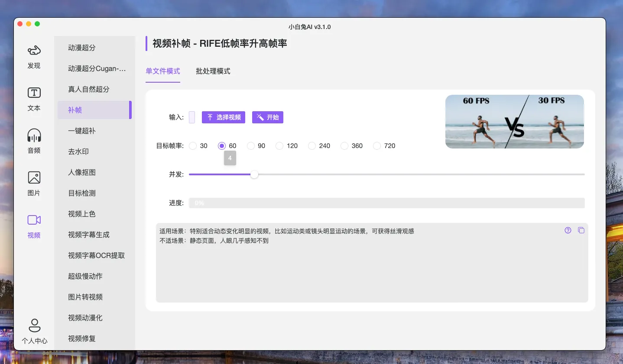Click the 选择视频 upload button
Image resolution: width=623 pixels, height=364 pixels.
[224, 117]
